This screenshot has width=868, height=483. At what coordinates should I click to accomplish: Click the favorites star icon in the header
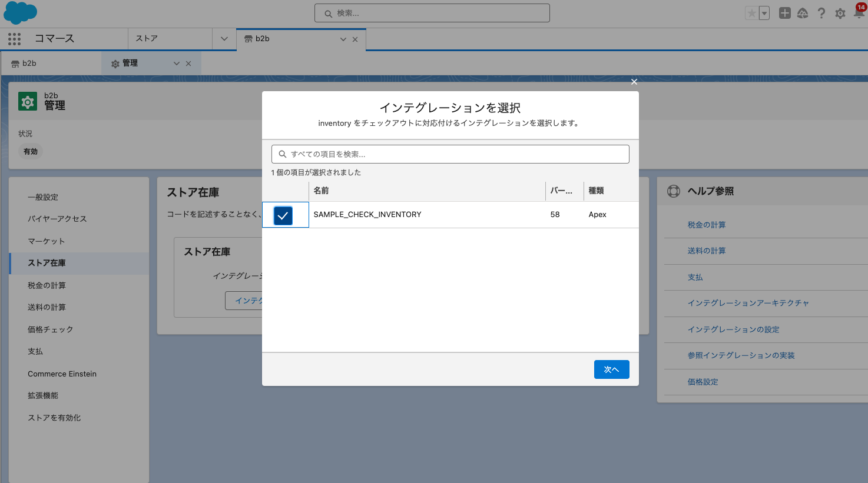751,13
